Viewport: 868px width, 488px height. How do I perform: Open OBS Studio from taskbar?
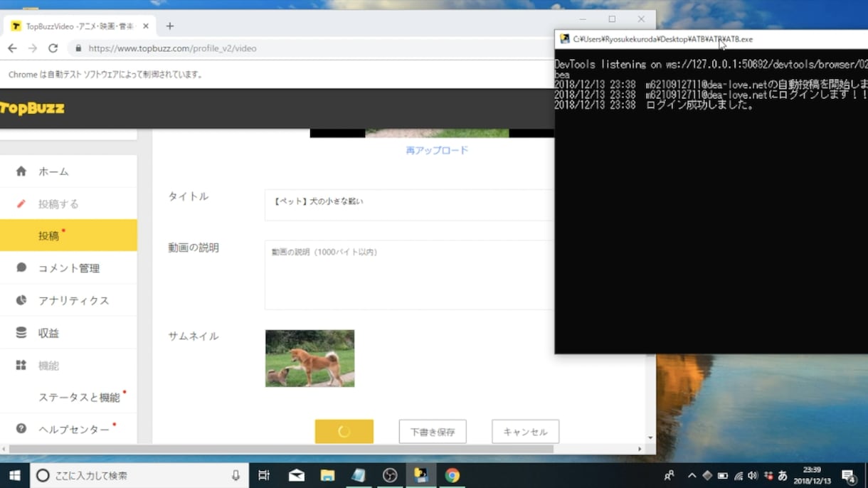(390, 475)
